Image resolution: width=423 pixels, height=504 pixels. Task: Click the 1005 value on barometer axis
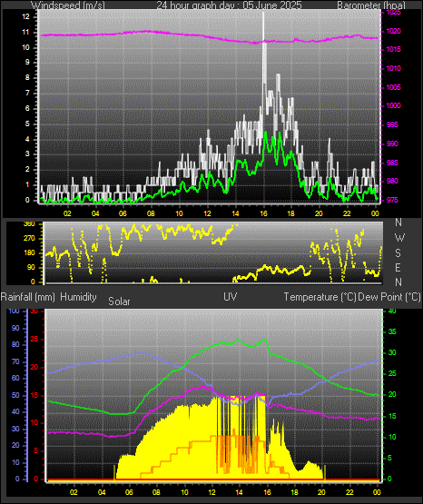click(x=393, y=87)
